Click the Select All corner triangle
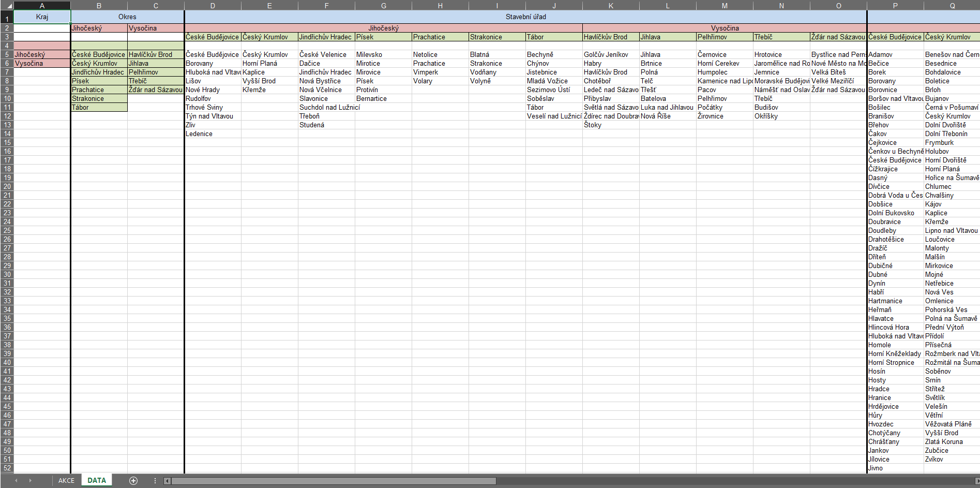This screenshot has height=488, width=980. point(7,6)
